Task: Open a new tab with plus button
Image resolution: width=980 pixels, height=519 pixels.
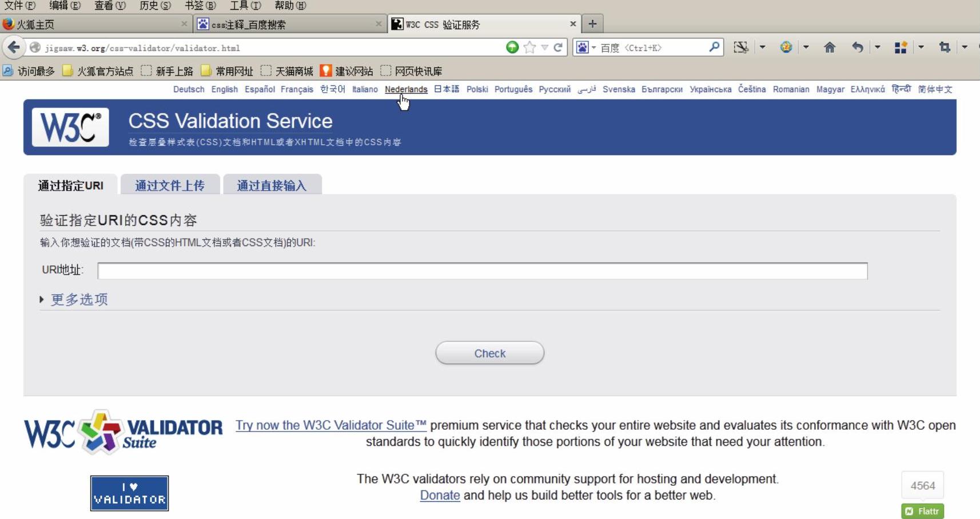Action: click(592, 23)
